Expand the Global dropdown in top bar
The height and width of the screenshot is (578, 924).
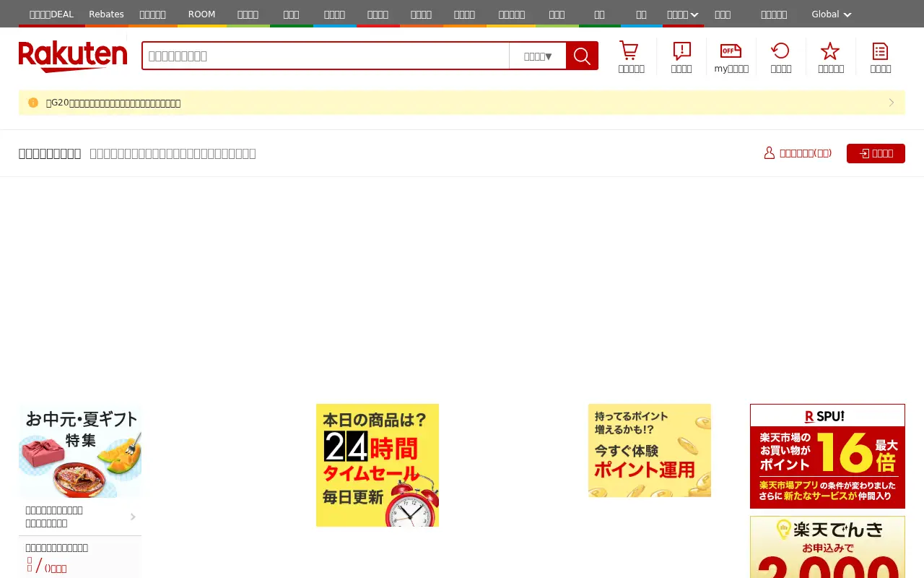pyautogui.click(x=832, y=14)
